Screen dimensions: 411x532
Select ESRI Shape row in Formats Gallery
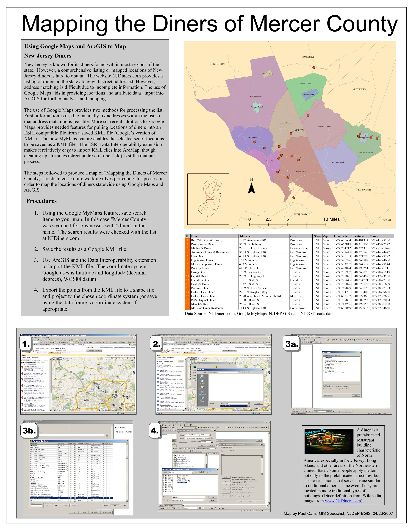pos(71,474)
